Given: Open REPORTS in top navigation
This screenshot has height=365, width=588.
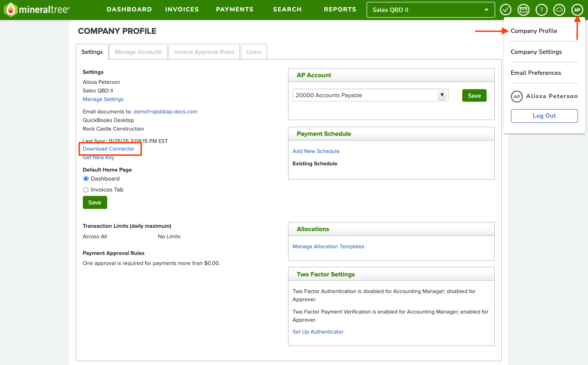Looking at the screenshot, I should tap(340, 10).
